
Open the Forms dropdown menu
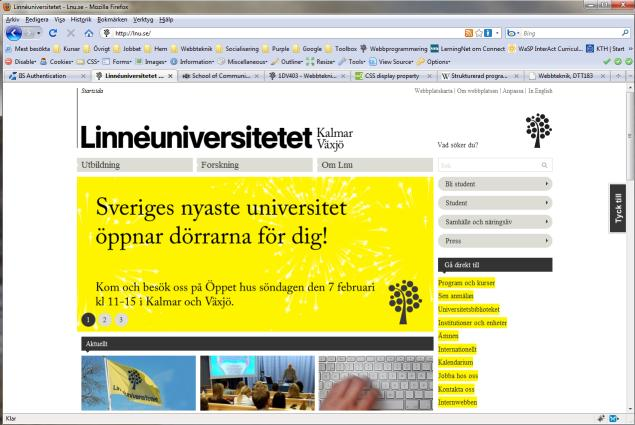(117, 62)
